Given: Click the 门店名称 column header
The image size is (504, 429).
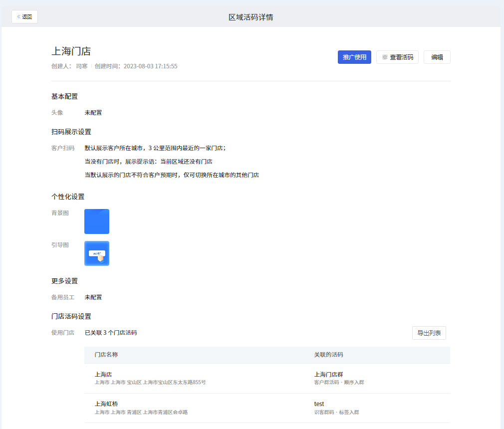Looking at the screenshot, I should [106, 355].
